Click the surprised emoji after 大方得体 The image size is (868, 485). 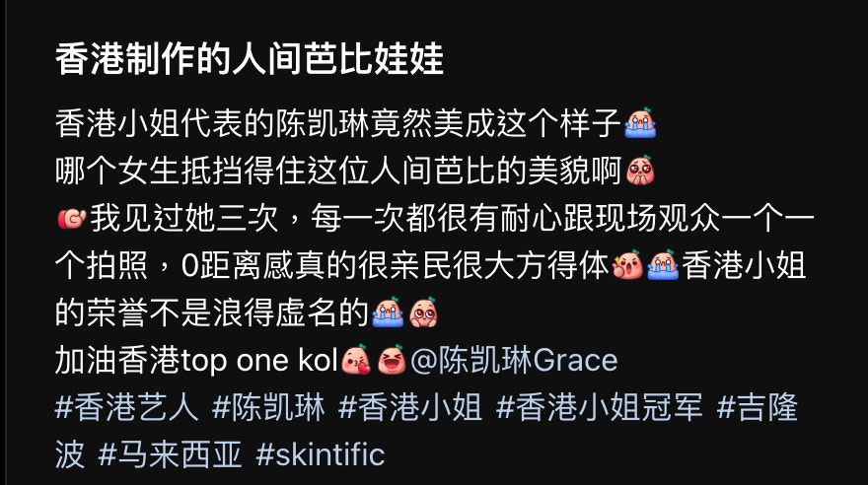[627, 265]
